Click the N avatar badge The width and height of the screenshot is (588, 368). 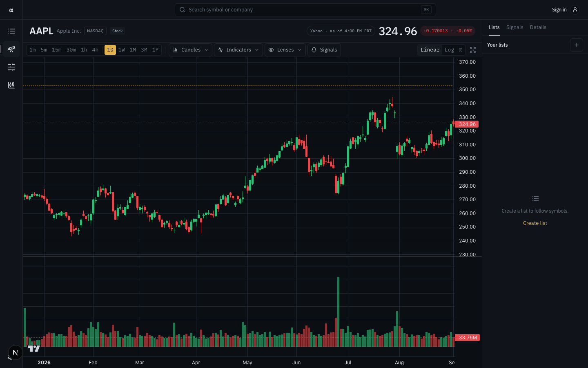16,352
